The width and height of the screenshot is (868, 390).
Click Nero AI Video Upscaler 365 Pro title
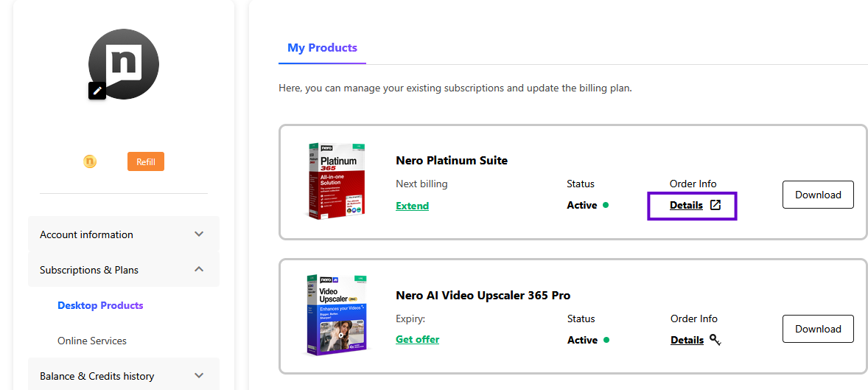click(483, 296)
